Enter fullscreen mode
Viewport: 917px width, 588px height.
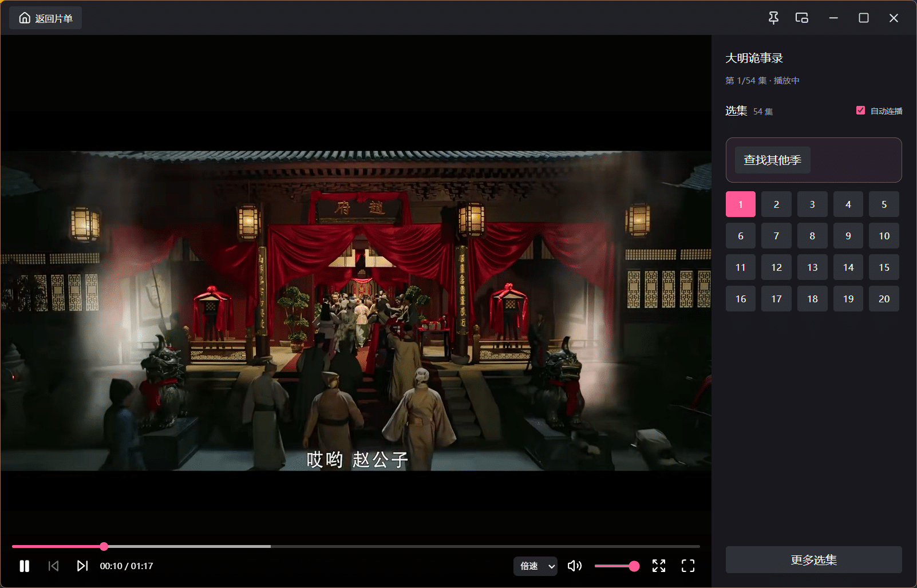coord(688,566)
